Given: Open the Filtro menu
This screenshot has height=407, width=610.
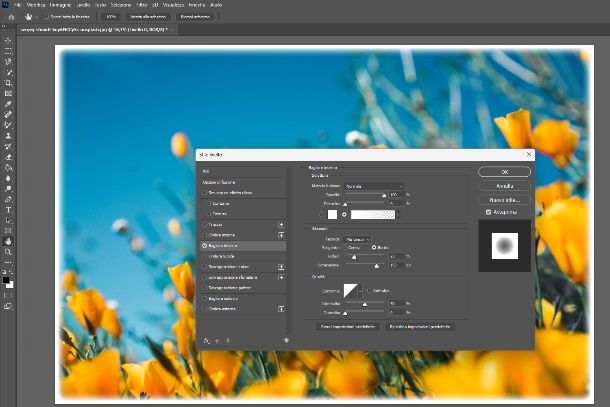Looking at the screenshot, I should coord(142,5).
